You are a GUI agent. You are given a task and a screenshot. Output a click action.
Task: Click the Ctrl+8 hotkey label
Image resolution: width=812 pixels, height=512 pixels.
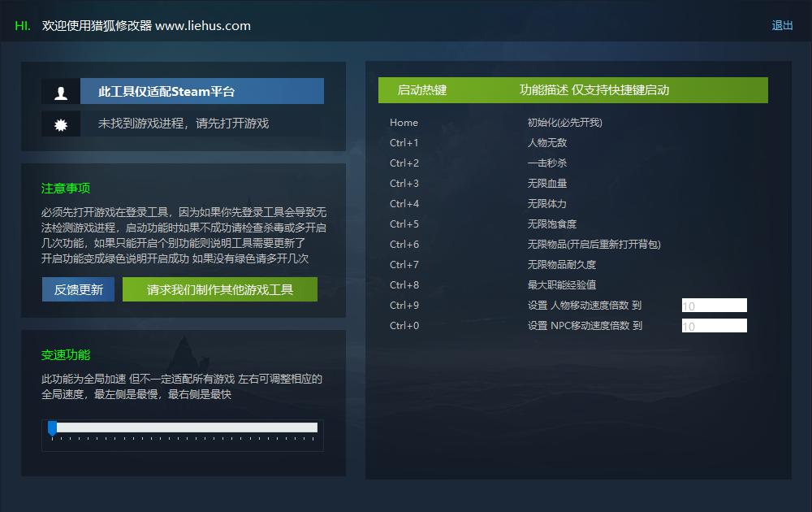[404, 285]
